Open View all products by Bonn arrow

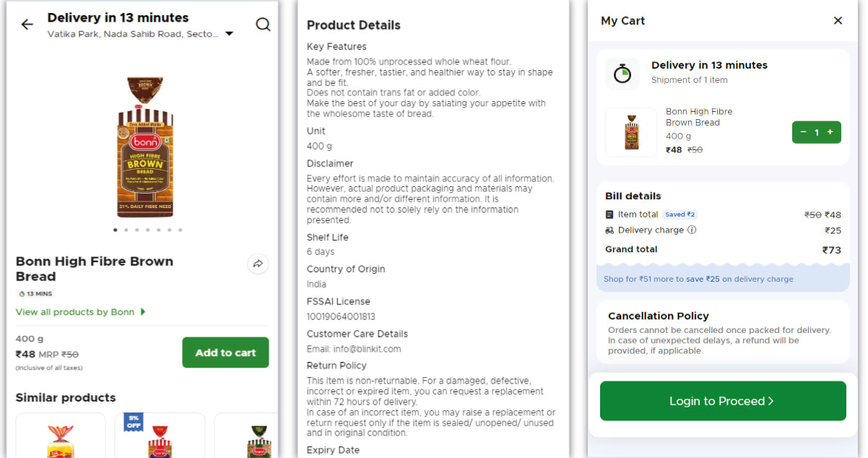click(x=143, y=312)
